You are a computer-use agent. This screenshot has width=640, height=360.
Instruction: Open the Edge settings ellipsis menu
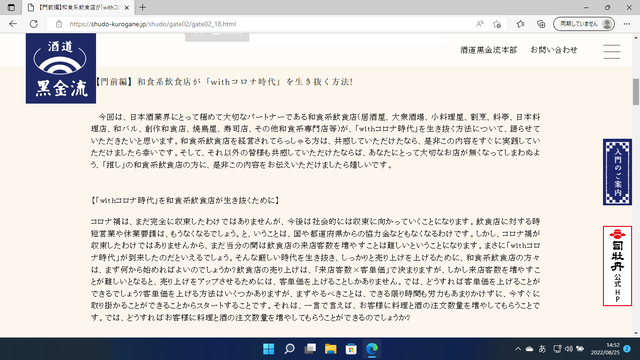627,24
